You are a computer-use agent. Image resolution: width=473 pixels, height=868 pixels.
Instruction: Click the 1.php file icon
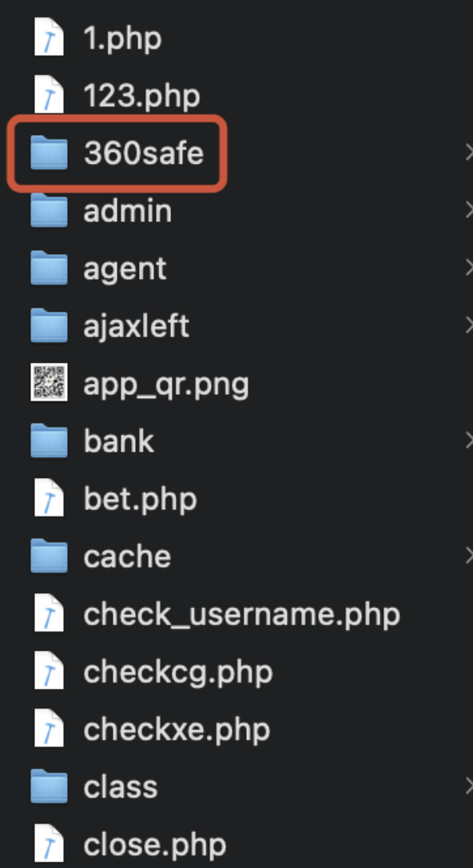[x=49, y=37]
